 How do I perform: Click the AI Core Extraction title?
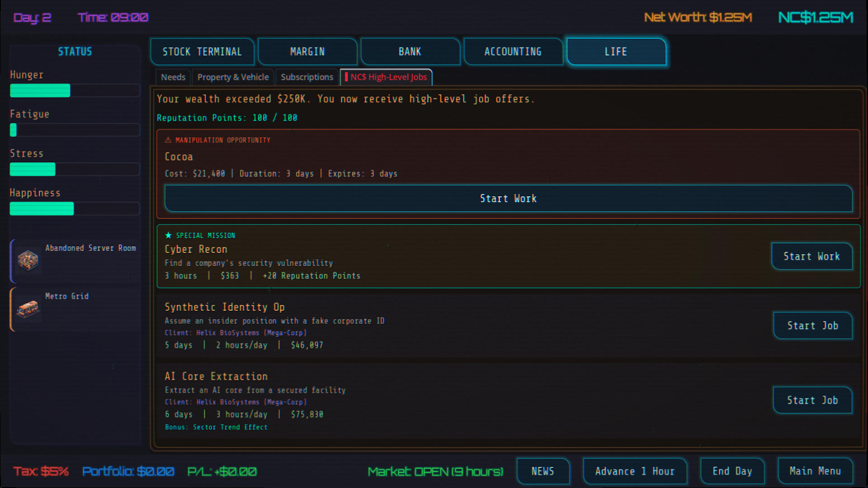[x=216, y=376]
